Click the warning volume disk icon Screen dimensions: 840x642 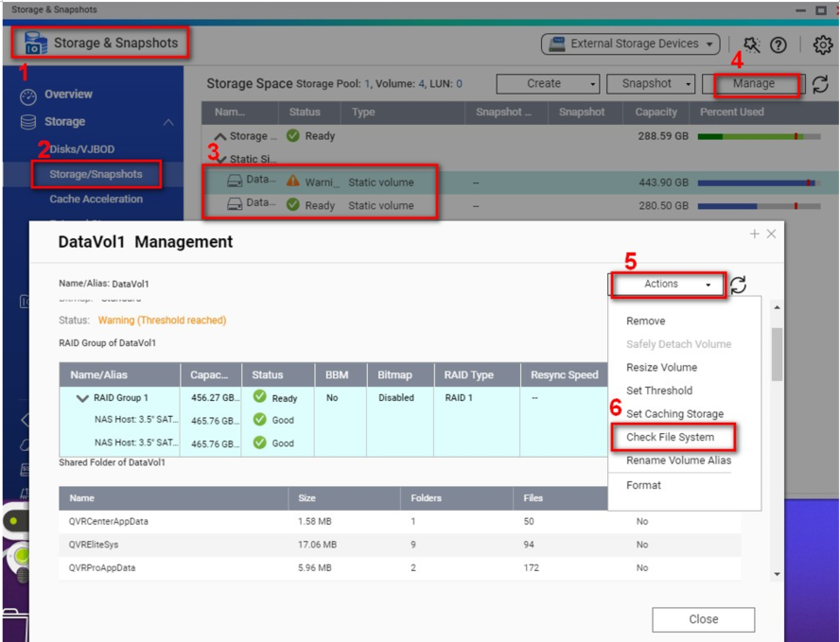pyautogui.click(x=235, y=181)
